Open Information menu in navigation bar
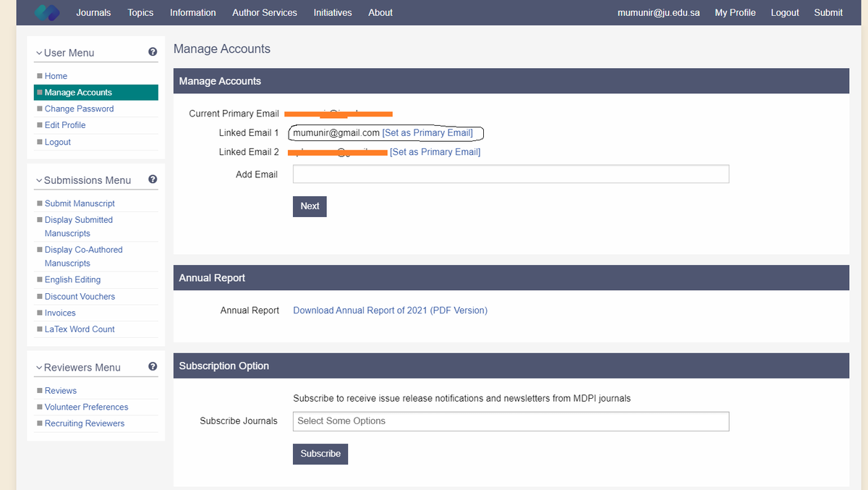 (x=192, y=12)
